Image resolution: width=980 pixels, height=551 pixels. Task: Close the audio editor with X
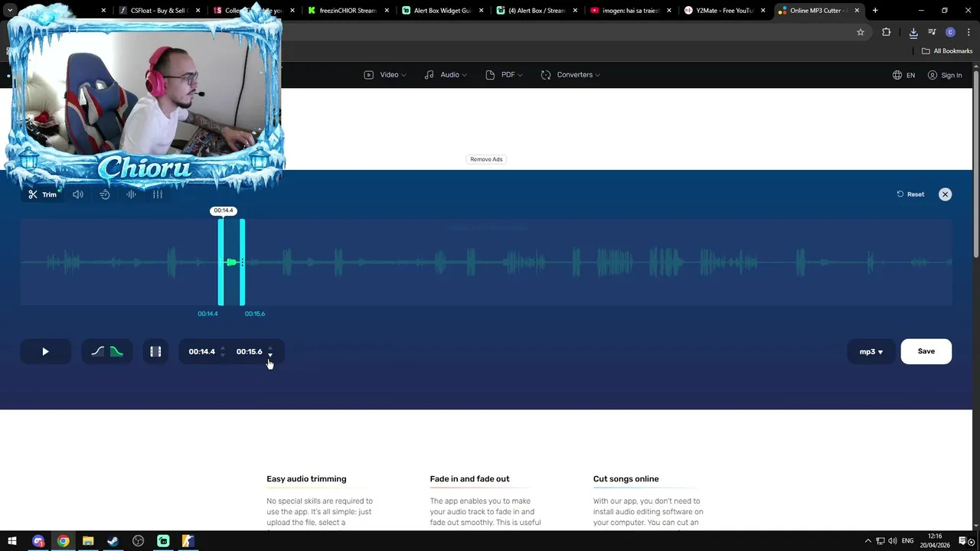[945, 194]
